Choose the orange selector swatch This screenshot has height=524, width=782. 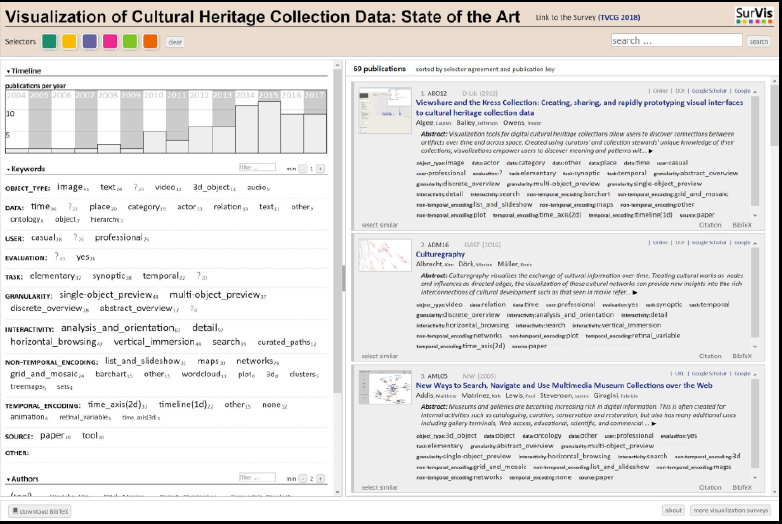tap(150, 42)
